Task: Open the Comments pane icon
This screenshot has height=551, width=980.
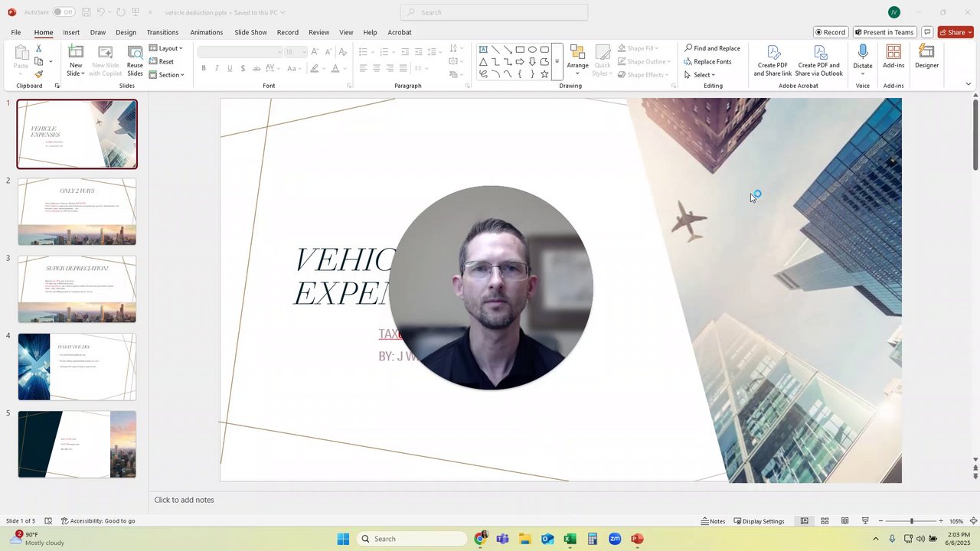Action: coord(927,32)
